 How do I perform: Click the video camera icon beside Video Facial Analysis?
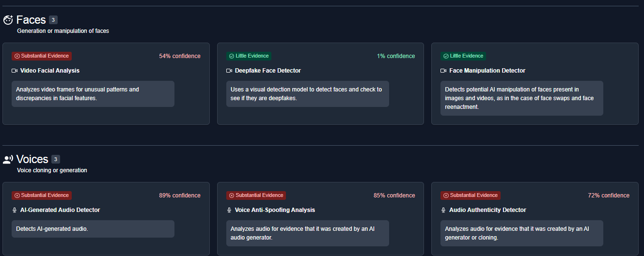15,71
